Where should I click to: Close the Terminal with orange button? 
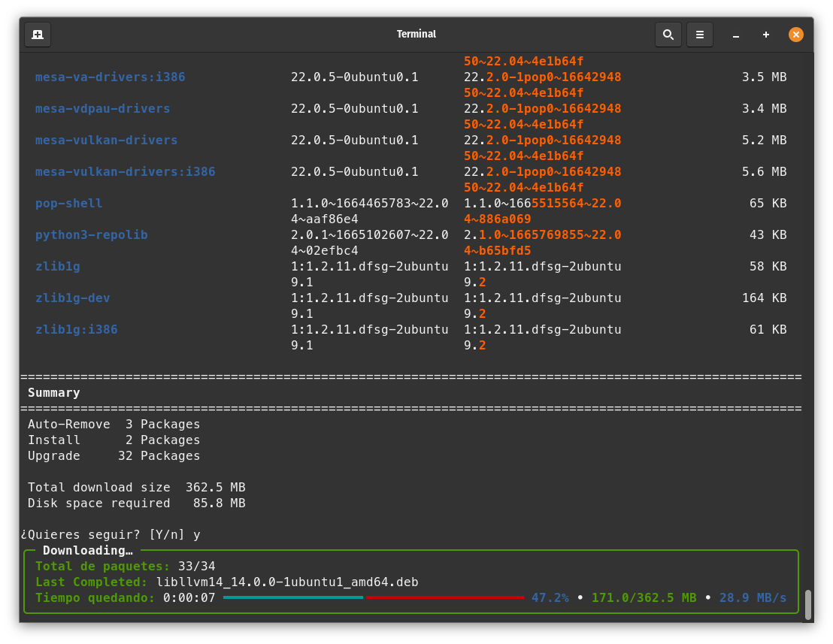click(x=796, y=35)
